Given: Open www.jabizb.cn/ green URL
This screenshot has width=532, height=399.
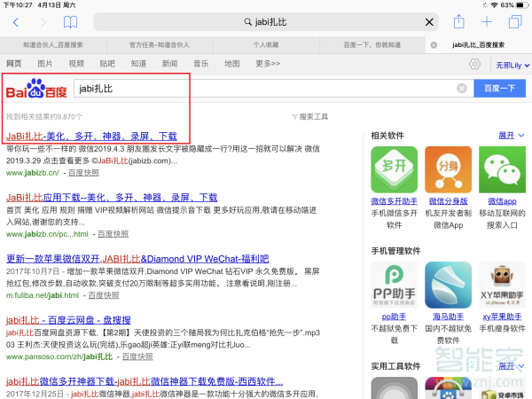Looking at the screenshot, I should (x=33, y=173).
